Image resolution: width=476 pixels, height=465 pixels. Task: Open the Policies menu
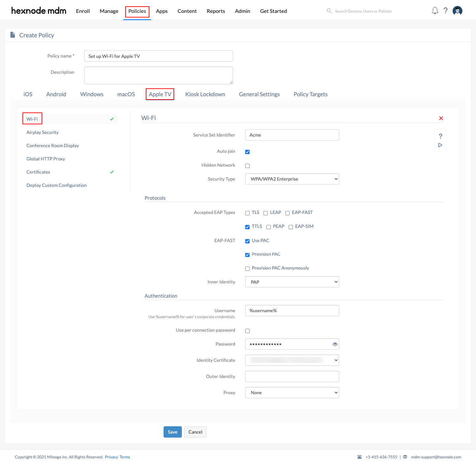tap(137, 11)
